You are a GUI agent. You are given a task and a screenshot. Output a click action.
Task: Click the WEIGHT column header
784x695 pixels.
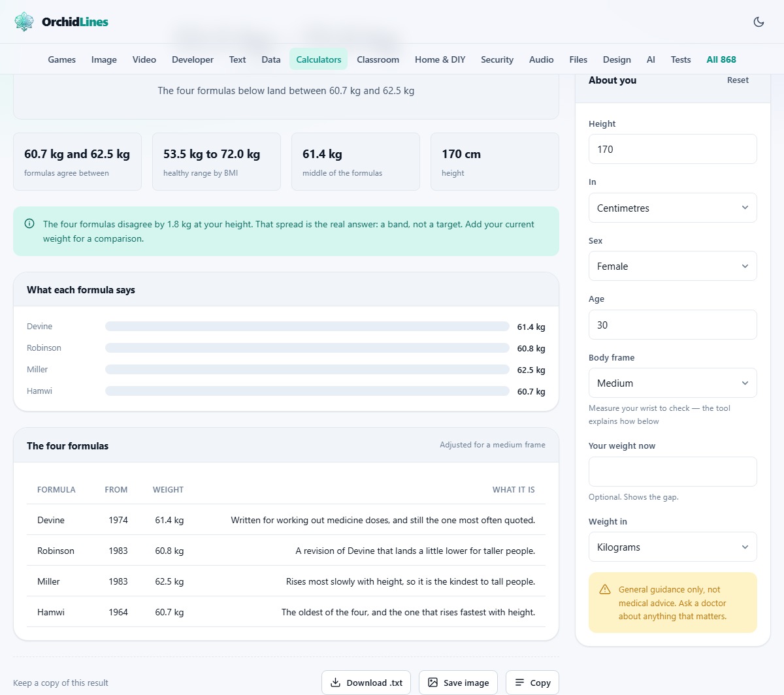pyautogui.click(x=168, y=489)
